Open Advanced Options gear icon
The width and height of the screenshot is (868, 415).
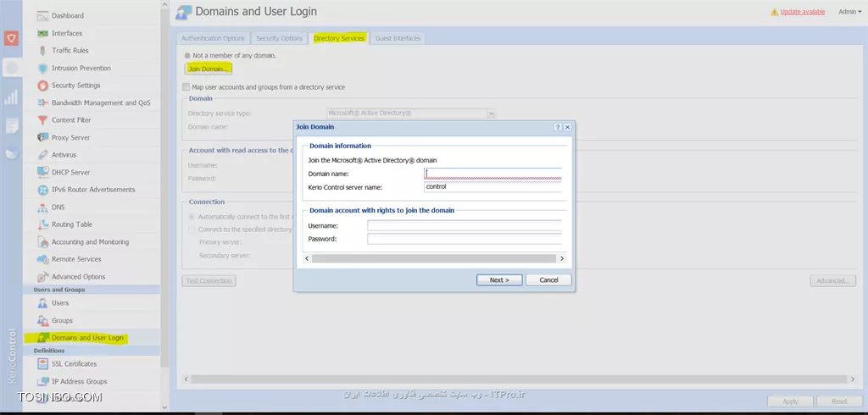43,277
